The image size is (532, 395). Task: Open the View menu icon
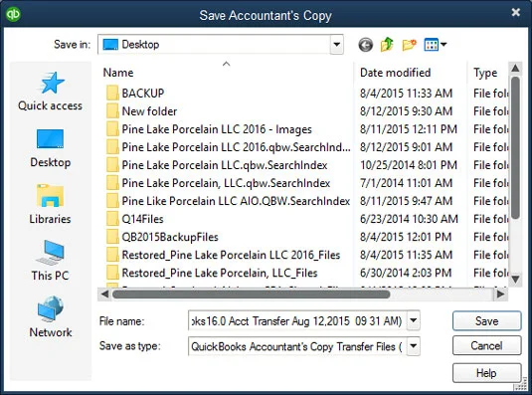point(435,45)
